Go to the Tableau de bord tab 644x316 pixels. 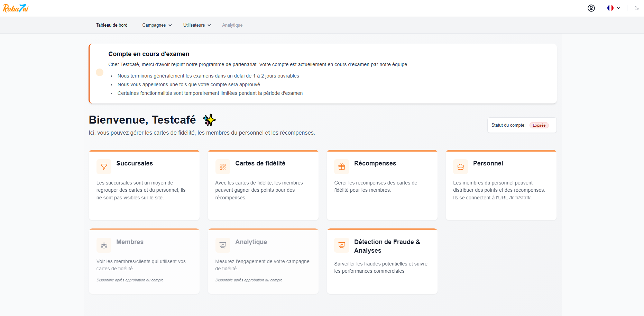[x=112, y=25]
